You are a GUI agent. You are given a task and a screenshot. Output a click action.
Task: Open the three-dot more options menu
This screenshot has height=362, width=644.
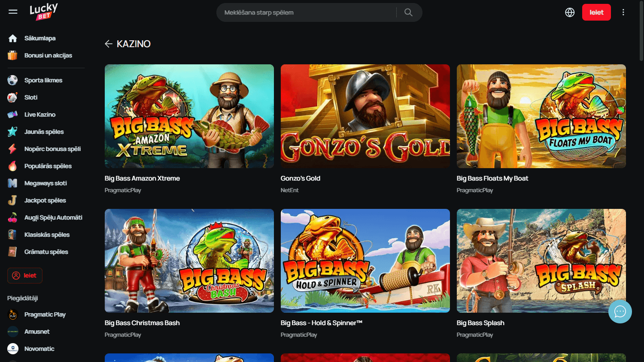click(623, 12)
